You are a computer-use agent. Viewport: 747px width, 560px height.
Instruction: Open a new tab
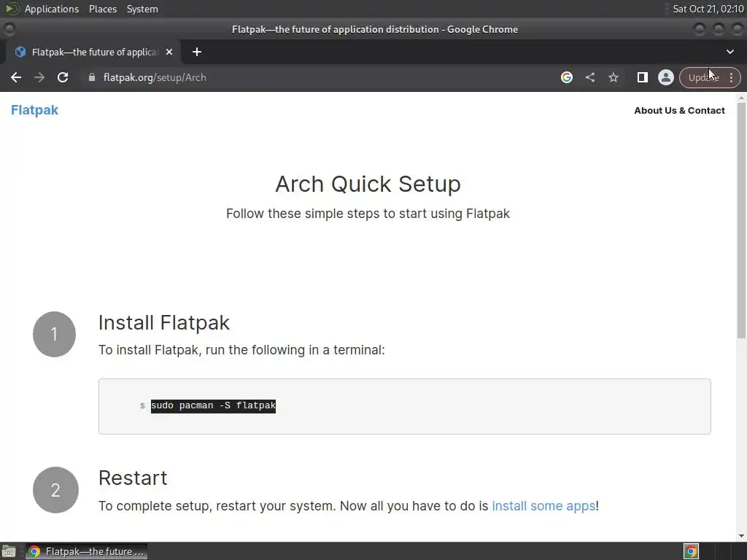click(x=197, y=52)
